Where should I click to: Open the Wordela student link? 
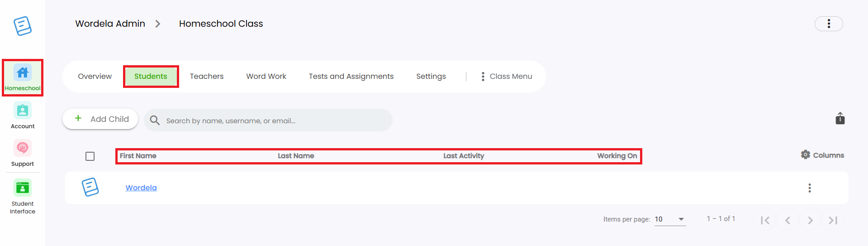(141, 188)
